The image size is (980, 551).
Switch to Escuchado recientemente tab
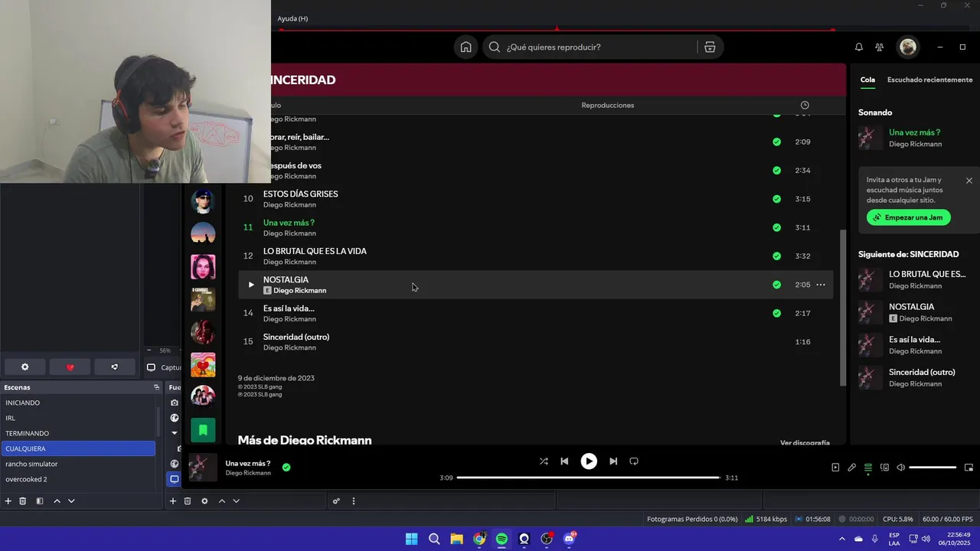(929, 80)
